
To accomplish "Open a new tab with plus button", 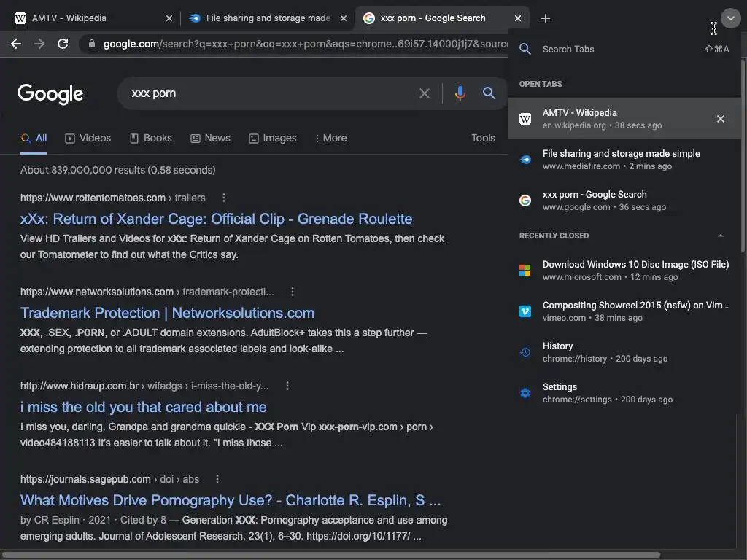I will (546, 18).
